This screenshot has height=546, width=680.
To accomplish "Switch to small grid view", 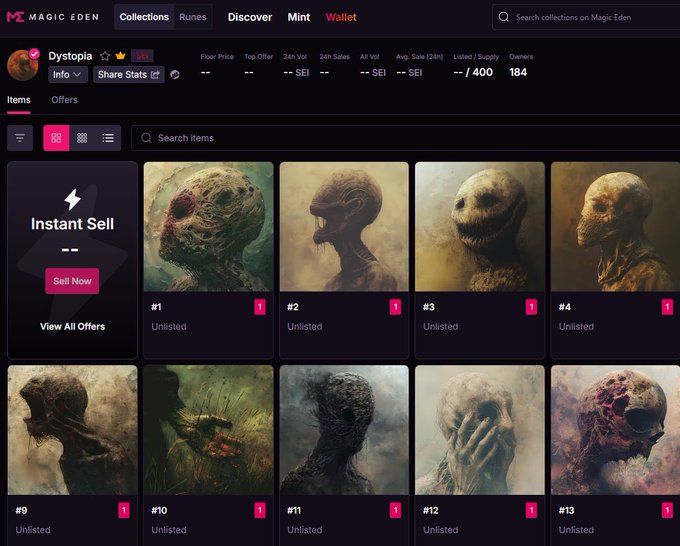I will click(x=82, y=138).
